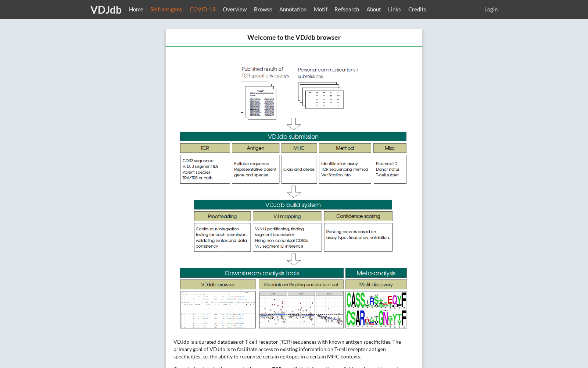The image size is (588, 368).
Task: Click the Antigen column header
Action: [x=255, y=148]
